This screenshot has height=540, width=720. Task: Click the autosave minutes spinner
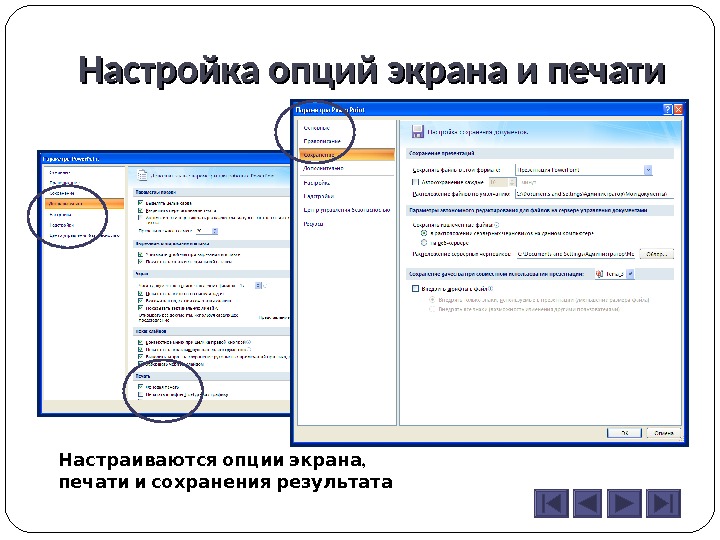[x=512, y=182]
